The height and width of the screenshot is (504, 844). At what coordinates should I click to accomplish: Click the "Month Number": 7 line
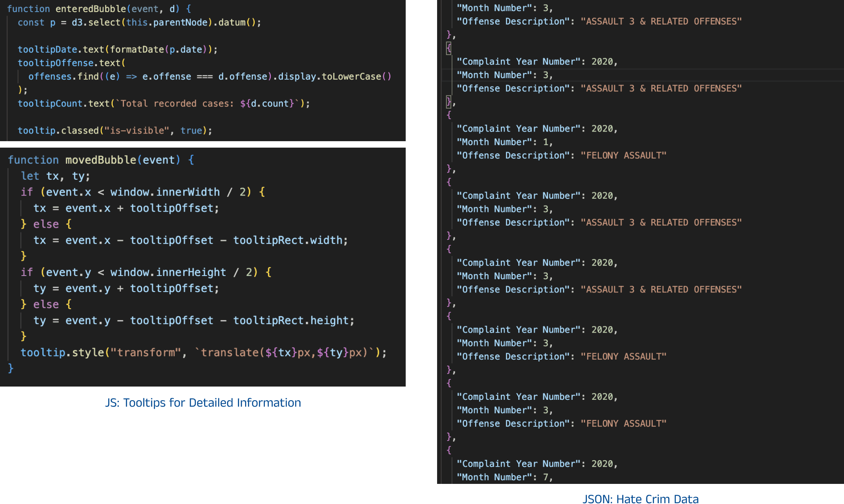point(505,477)
